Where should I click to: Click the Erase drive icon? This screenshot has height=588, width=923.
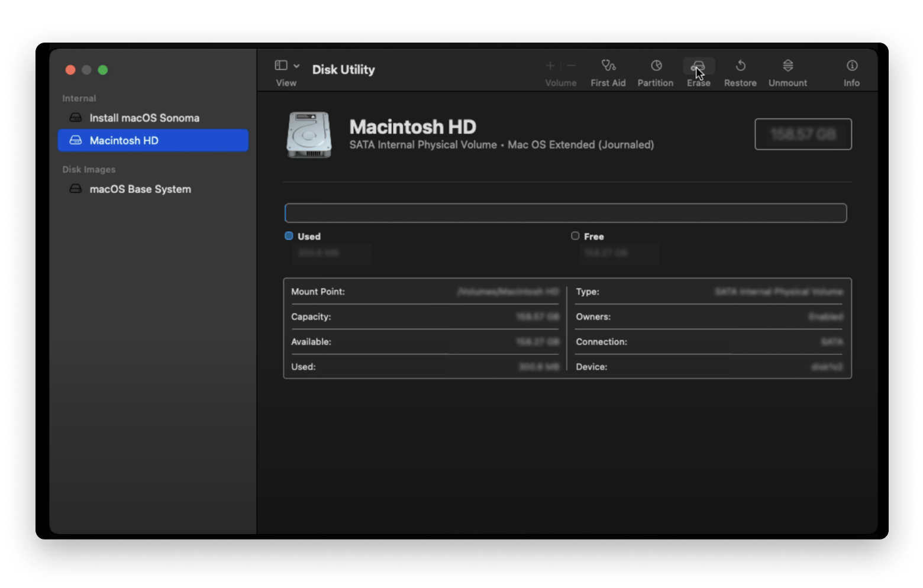tap(699, 66)
